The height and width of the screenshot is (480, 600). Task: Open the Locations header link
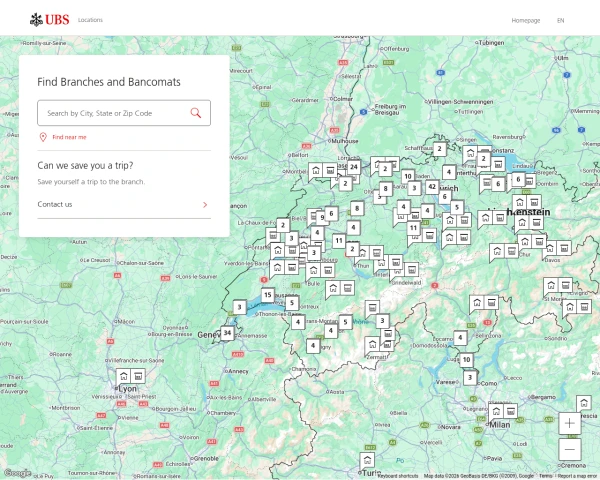click(90, 20)
